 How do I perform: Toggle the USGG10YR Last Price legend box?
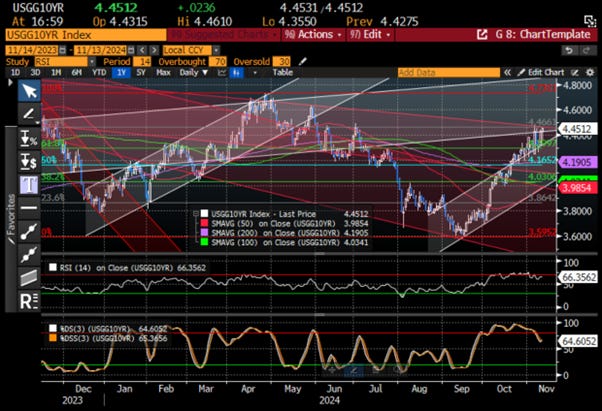pos(204,214)
